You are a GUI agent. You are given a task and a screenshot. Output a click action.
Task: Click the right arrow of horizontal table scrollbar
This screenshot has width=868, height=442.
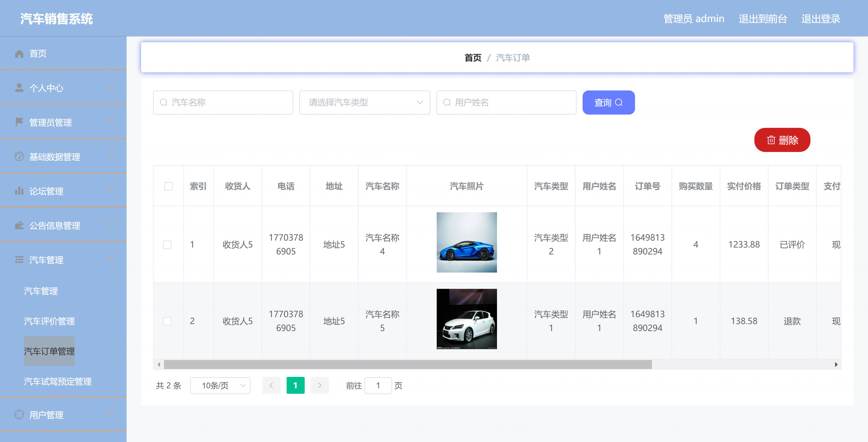coord(836,365)
